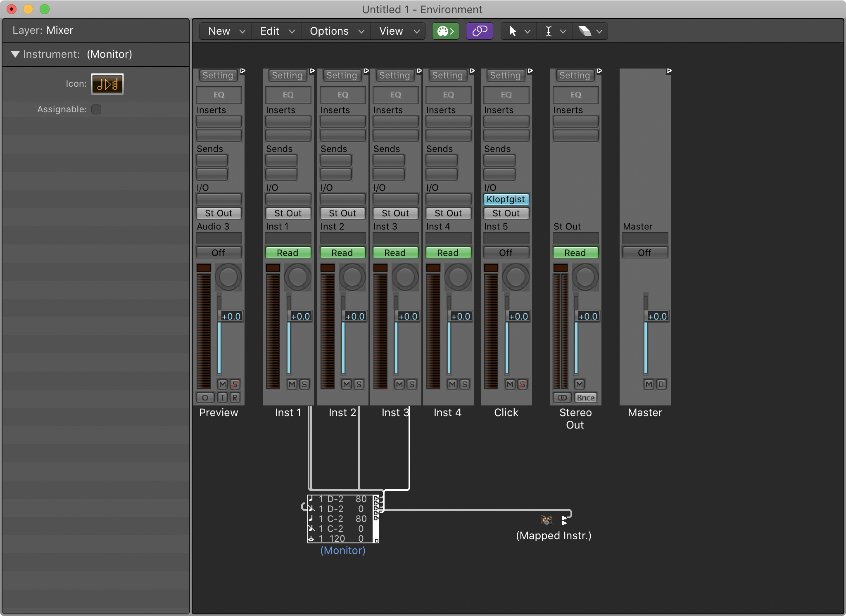Solo the Inst 1 channel
This screenshot has height=616, width=846.
coord(304,384)
